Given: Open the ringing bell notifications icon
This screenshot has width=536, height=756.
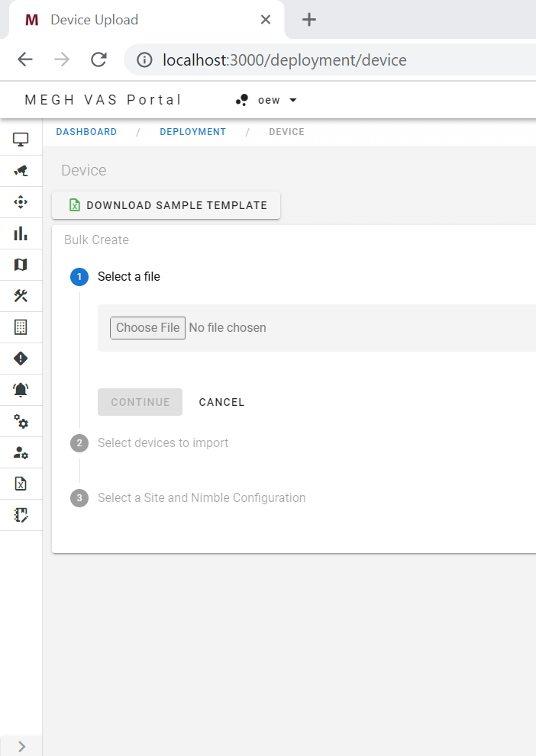Looking at the screenshot, I should (21, 390).
